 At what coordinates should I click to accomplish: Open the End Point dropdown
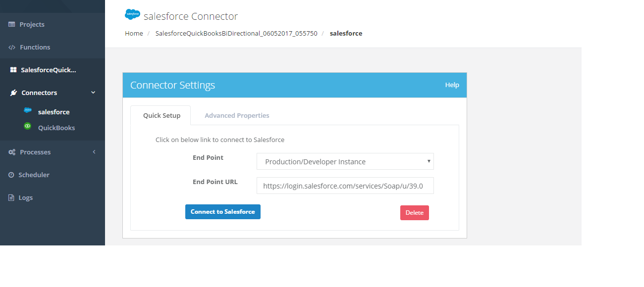345,162
